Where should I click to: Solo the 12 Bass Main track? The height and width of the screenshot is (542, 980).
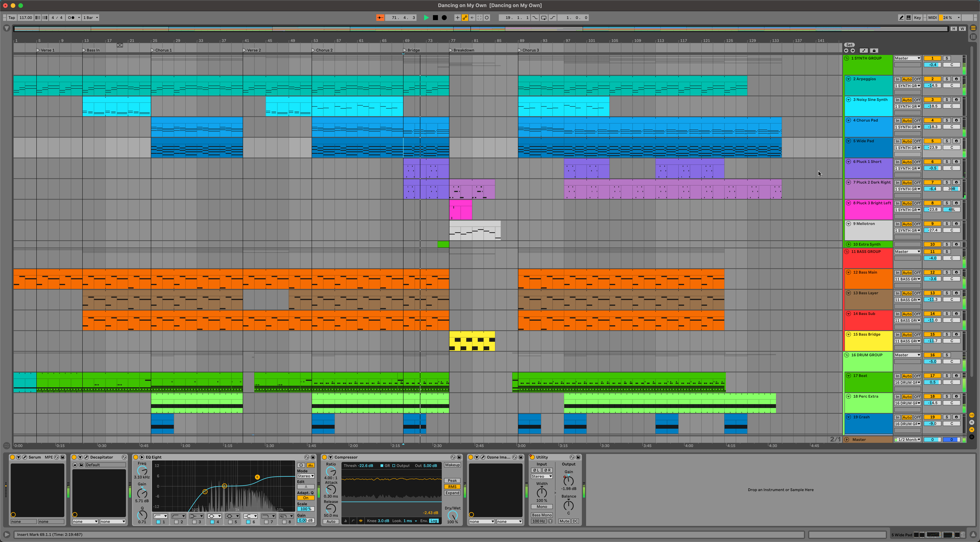(947, 272)
